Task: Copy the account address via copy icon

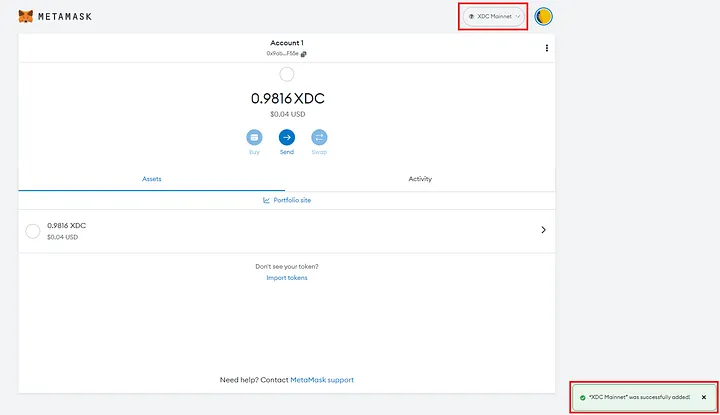Action: (x=304, y=54)
